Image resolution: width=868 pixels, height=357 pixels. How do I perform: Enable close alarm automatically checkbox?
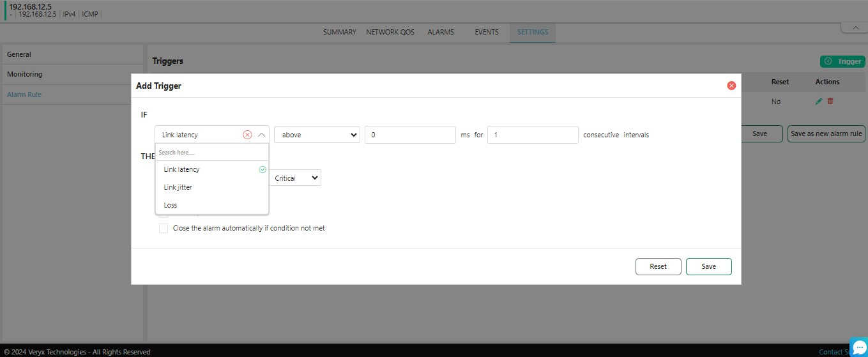tap(164, 228)
